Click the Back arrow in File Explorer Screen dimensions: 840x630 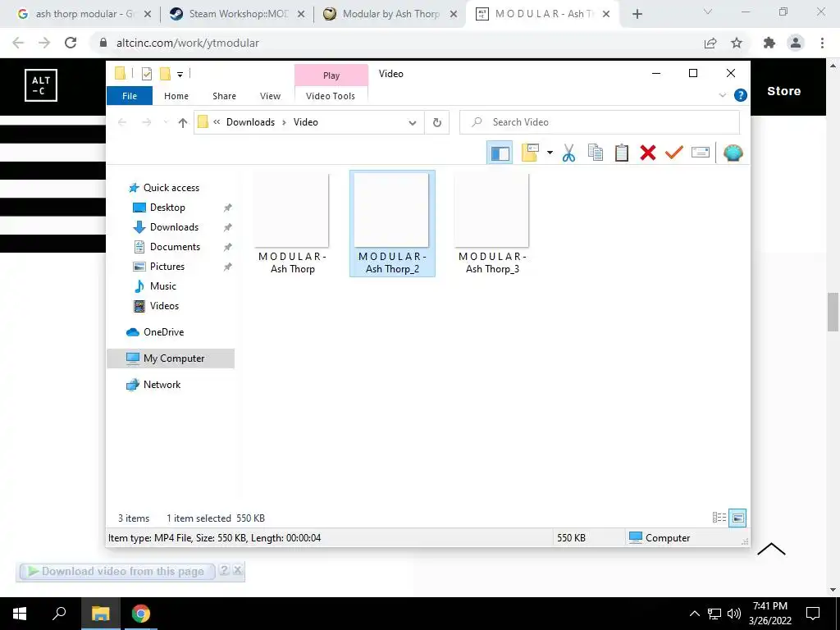[122, 123]
